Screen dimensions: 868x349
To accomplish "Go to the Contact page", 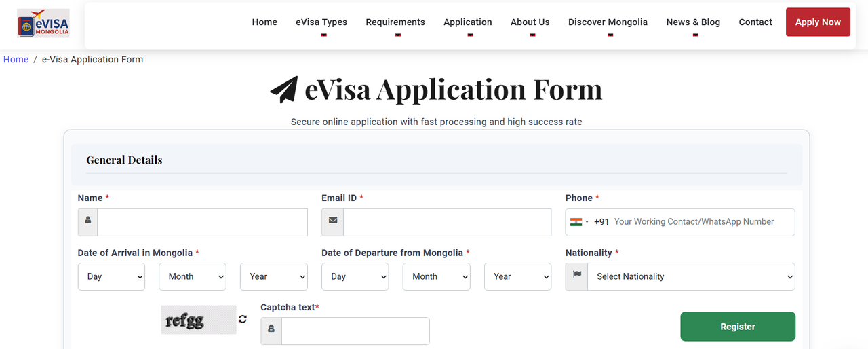I will pyautogui.click(x=755, y=22).
